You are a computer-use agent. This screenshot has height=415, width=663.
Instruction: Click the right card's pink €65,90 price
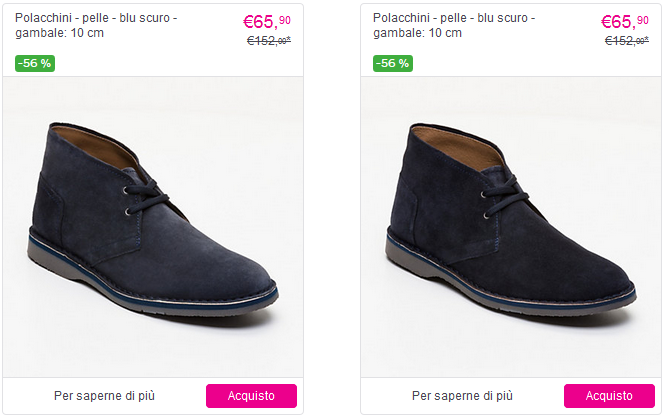[625, 22]
